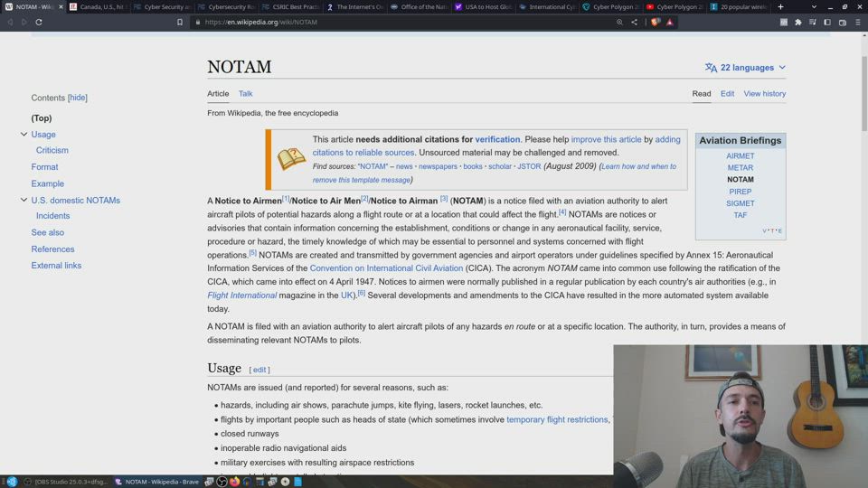Screen dimensions: 868x488
Task: Click the extensions puzzle icon in toolbar
Action: pyautogui.click(x=797, y=22)
